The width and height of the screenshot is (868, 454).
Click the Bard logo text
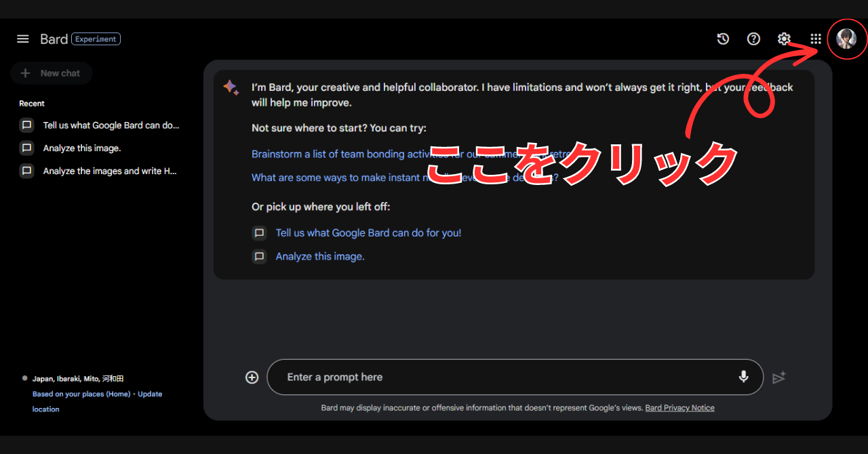tap(54, 39)
